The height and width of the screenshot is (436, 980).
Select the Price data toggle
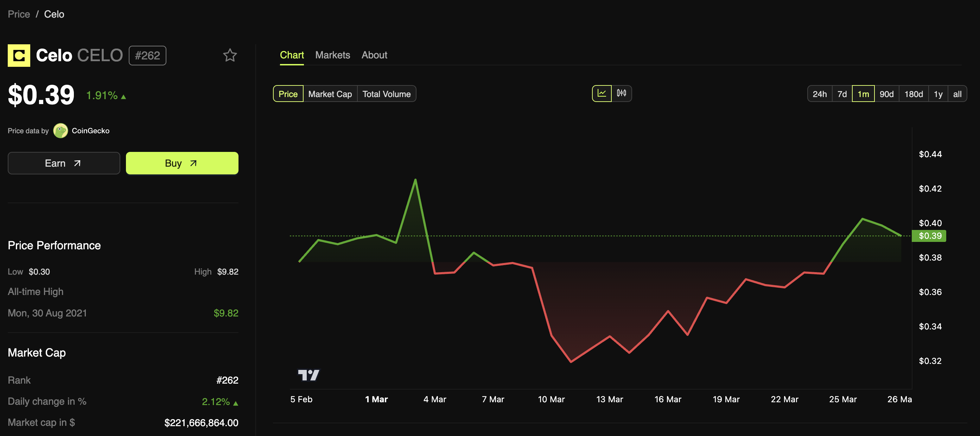288,94
